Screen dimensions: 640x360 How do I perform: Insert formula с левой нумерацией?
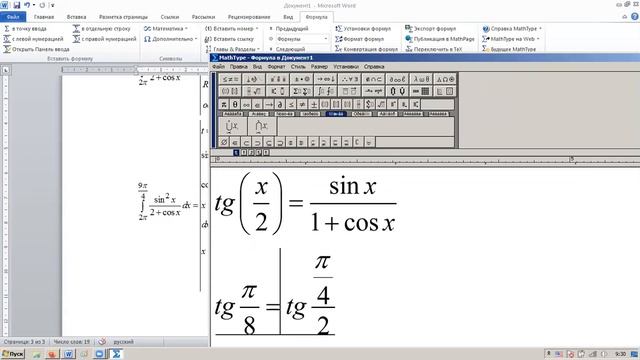pos(33,39)
